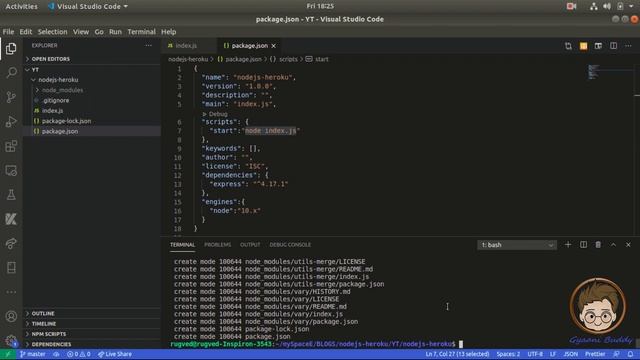
Task: Click the synchronize changes icon in status bar
Action: pos(56,354)
